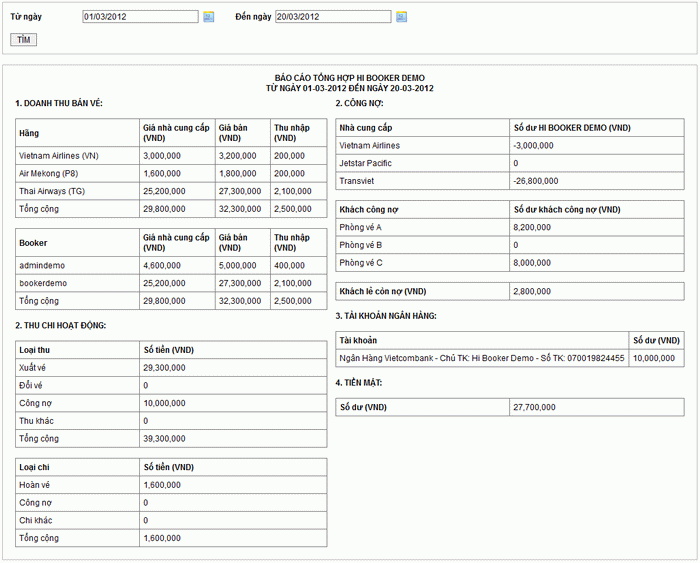Click the Chi khác expense row label
This screenshot has height=563, width=700.
pos(36,521)
